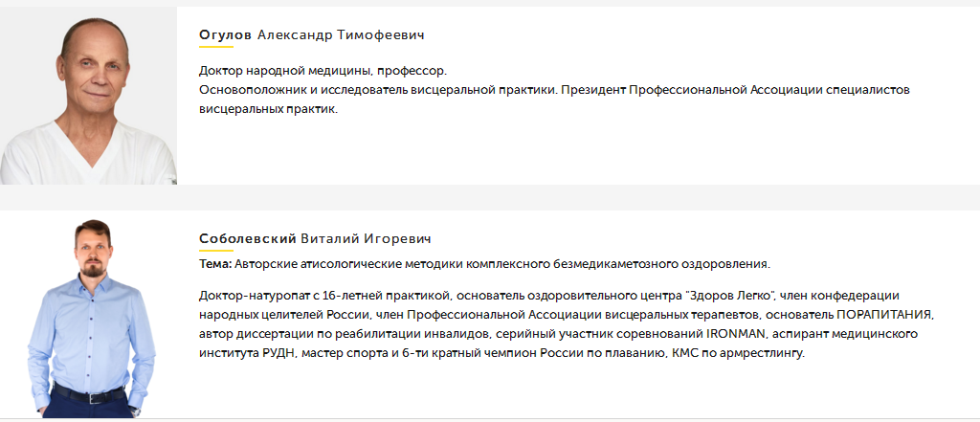This screenshot has height=422, width=980.
Task: Click the text 'Основоположник и исследователь висцеральной практики'
Action: (377, 90)
